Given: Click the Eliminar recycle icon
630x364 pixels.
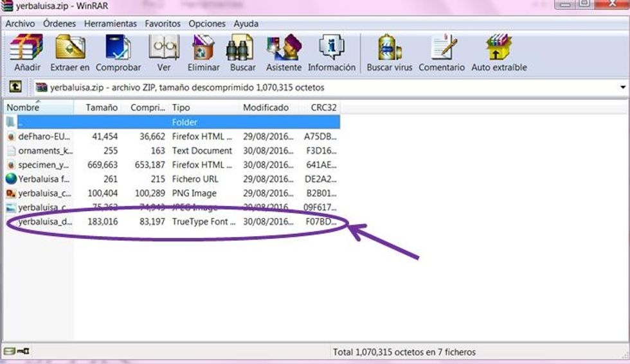Looking at the screenshot, I should 204,47.
